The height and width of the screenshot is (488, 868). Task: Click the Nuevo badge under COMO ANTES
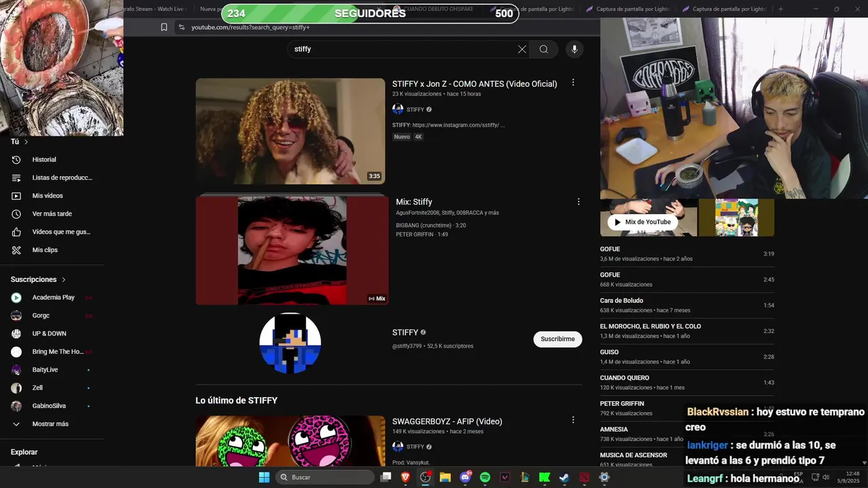click(x=402, y=137)
